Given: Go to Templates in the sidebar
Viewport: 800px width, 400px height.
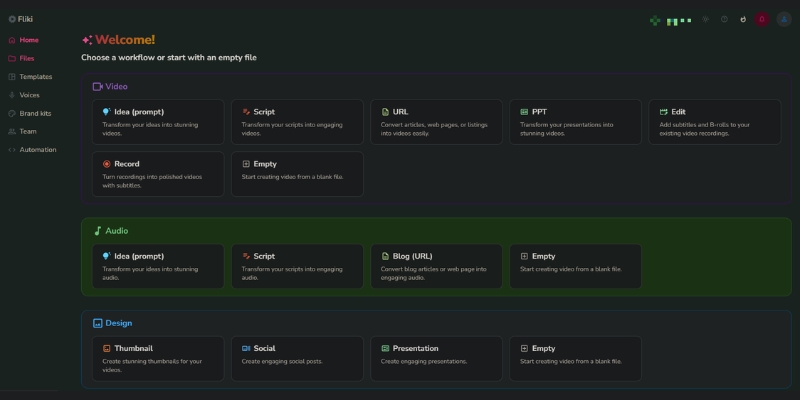Looking at the screenshot, I should pyautogui.click(x=30, y=77).
